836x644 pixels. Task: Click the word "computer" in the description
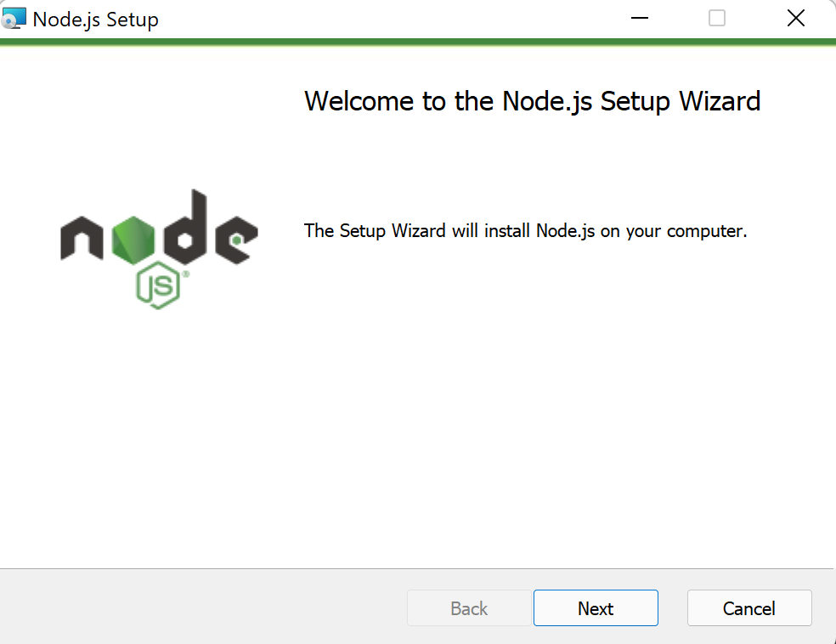(706, 231)
